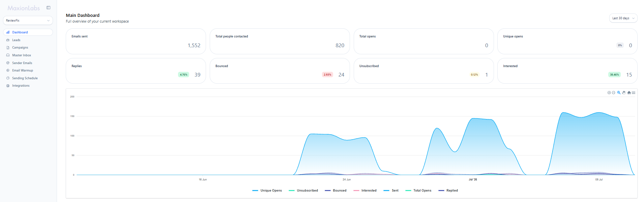
Task: Click chart zoom in plus icon
Action: click(609, 93)
